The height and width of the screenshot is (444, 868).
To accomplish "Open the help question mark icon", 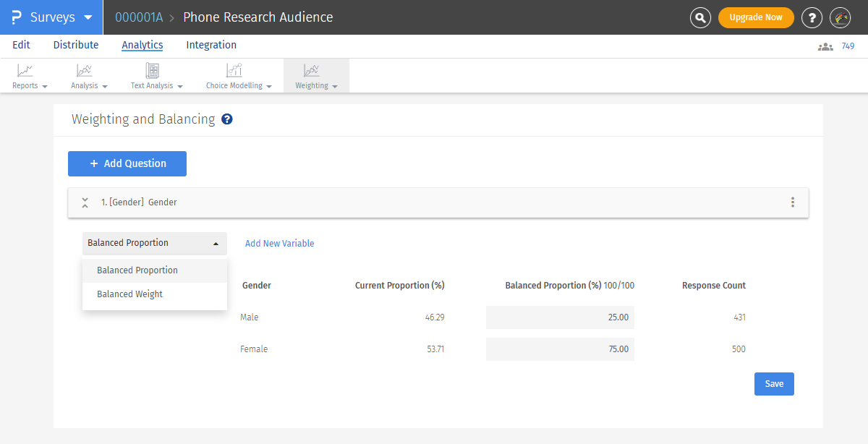I will pyautogui.click(x=812, y=17).
